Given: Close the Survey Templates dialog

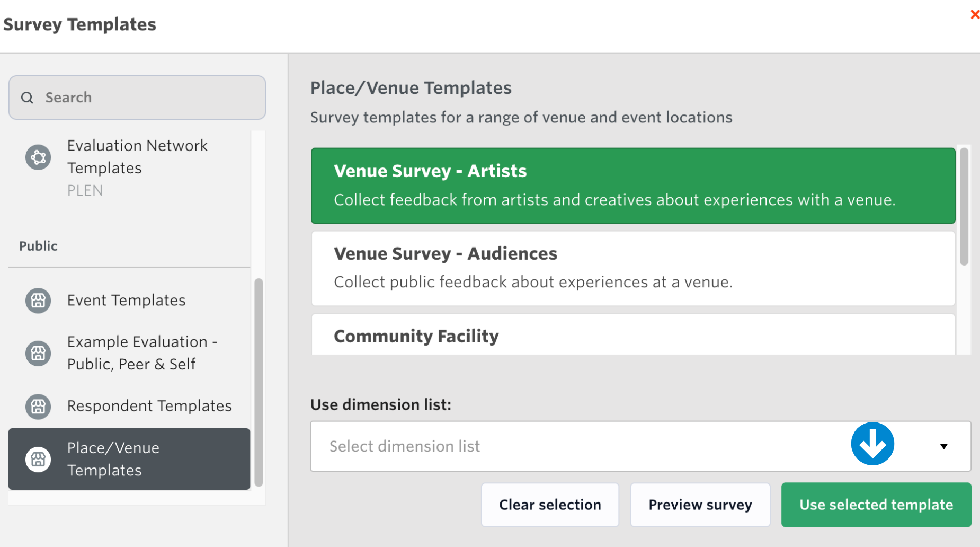Looking at the screenshot, I should [974, 14].
